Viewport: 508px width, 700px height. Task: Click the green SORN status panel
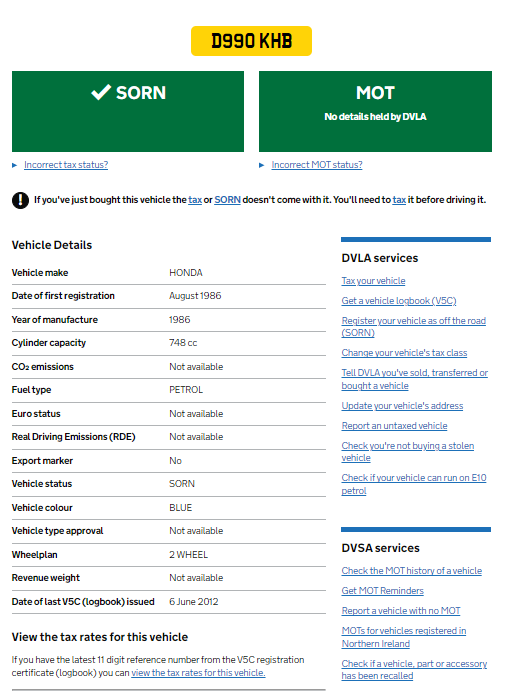128,111
